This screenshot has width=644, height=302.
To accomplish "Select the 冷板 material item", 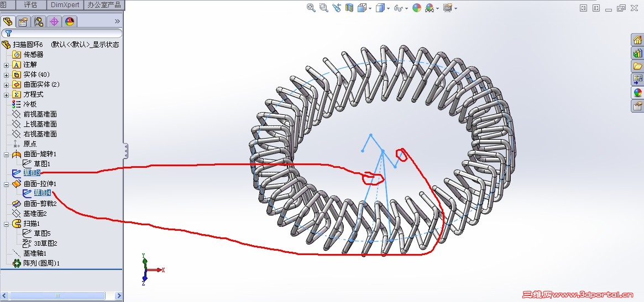I will (x=30, y=104).
